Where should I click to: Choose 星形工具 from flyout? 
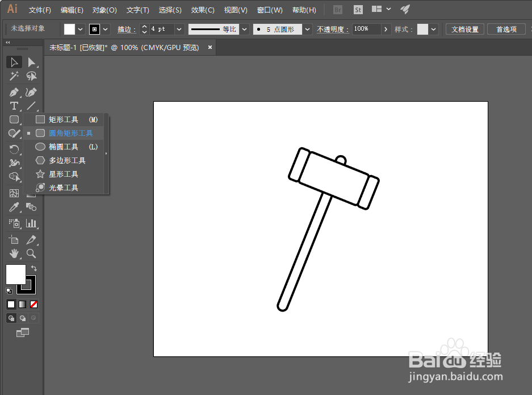(x=63, y=174)
